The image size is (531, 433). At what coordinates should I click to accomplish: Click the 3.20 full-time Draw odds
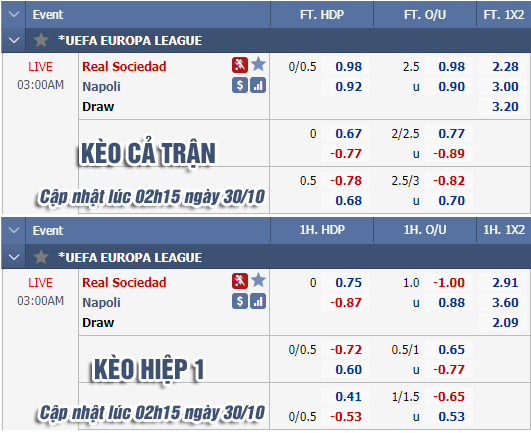(x=505, y=106)
